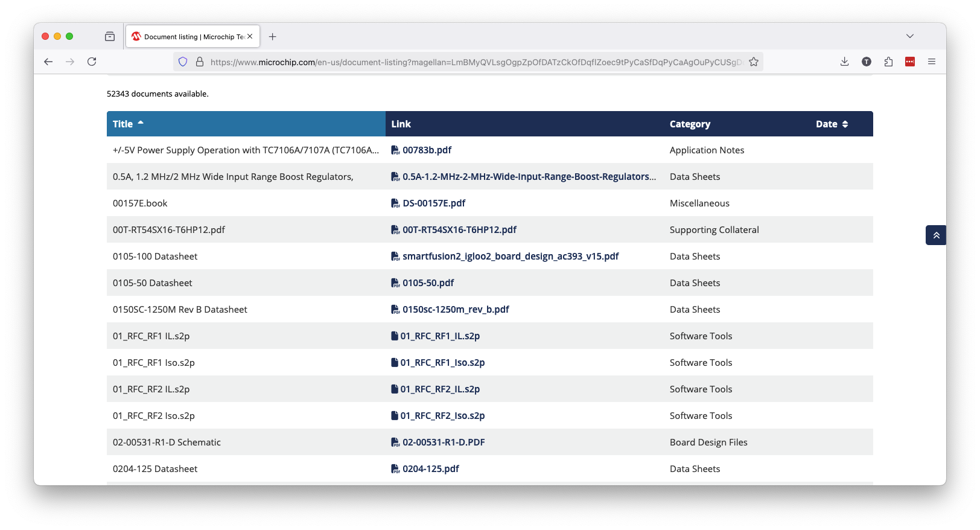This screenshot has width=980, height=530.
Task: Open smartfusion2_igloo2_board_design_ac393_v15.pdf link
Action: (511, 256)
